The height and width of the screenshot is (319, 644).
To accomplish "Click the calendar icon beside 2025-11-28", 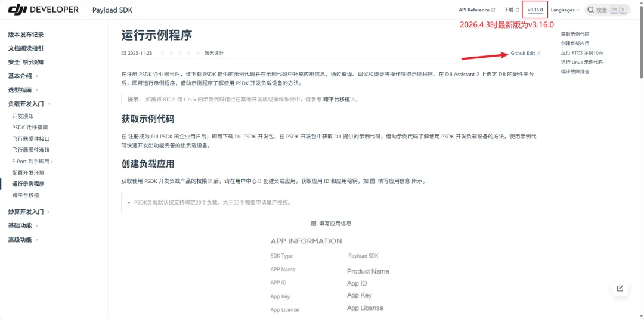I will pos(123,53).
